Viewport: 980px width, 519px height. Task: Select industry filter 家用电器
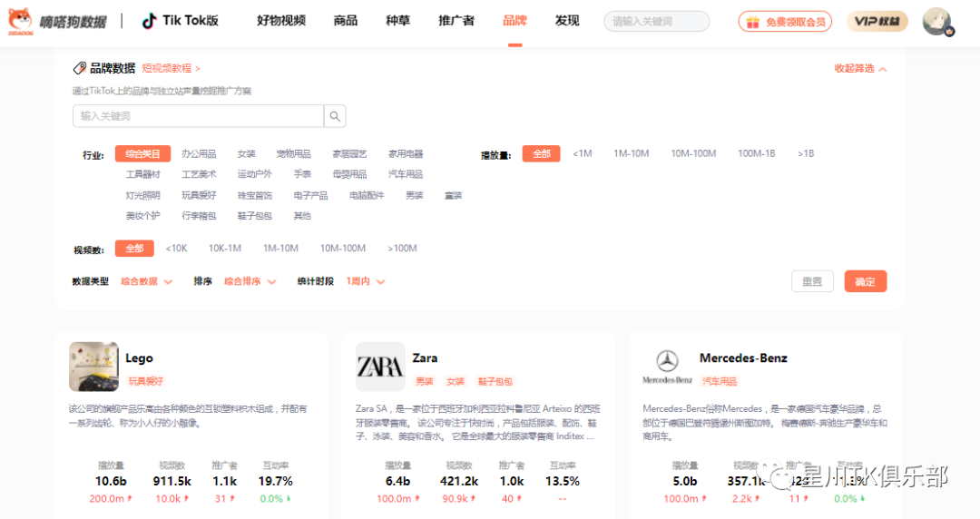[406, 154]
